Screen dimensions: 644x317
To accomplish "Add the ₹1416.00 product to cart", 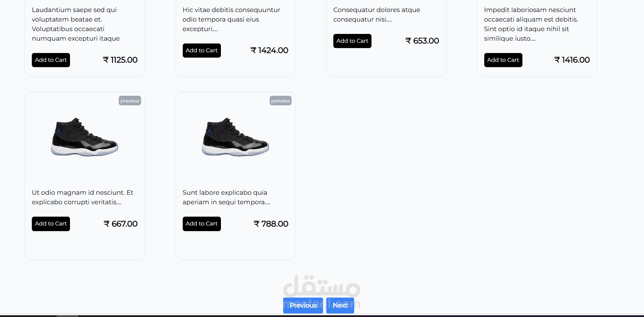I will [x=503, y=60].
